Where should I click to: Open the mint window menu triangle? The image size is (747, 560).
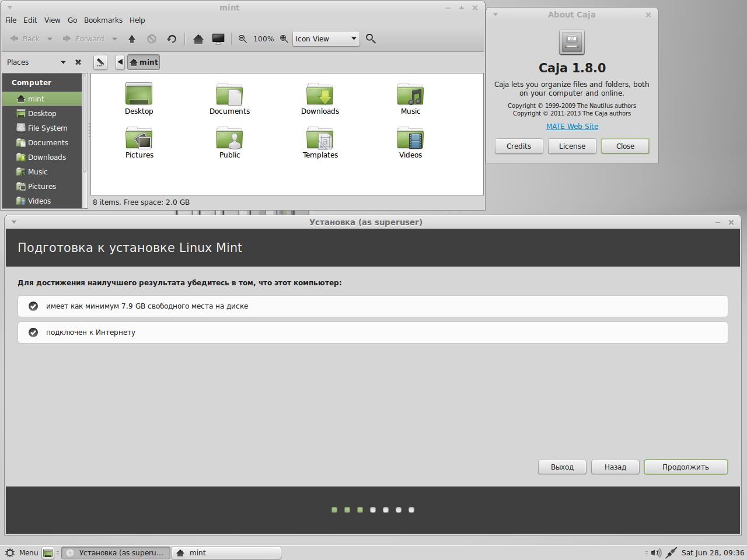[x=10, y=8]
